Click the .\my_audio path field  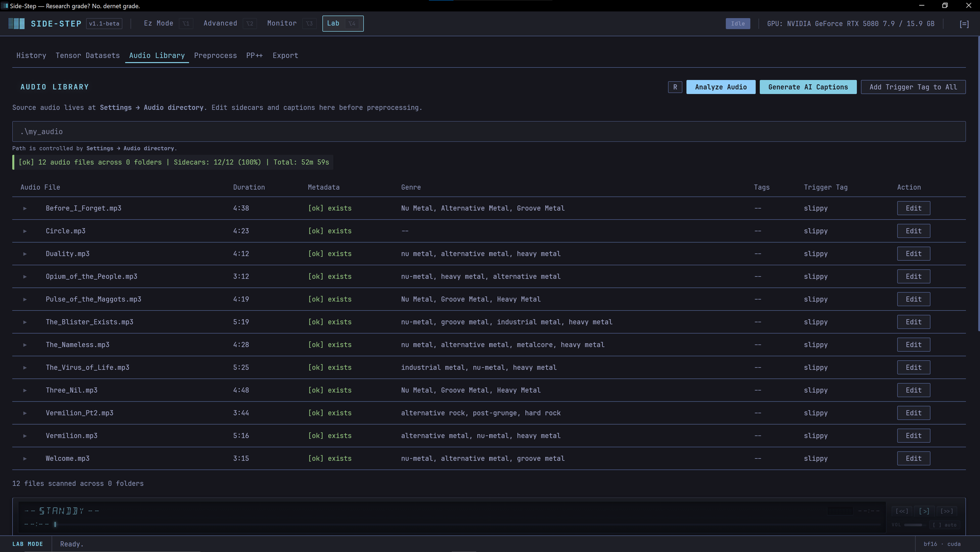coord(489,131)
